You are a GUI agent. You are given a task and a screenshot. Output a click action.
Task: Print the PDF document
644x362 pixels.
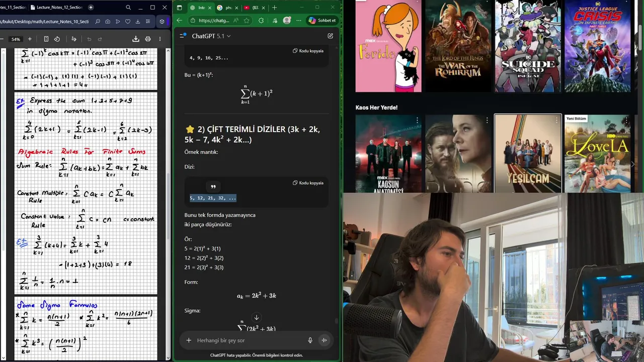click(148, 39)
